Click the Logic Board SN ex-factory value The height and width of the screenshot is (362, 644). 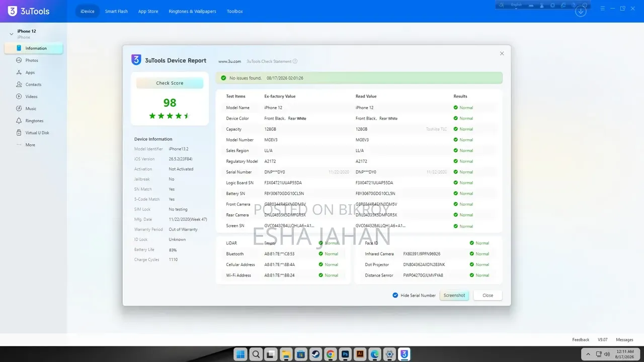pos(283,183)
